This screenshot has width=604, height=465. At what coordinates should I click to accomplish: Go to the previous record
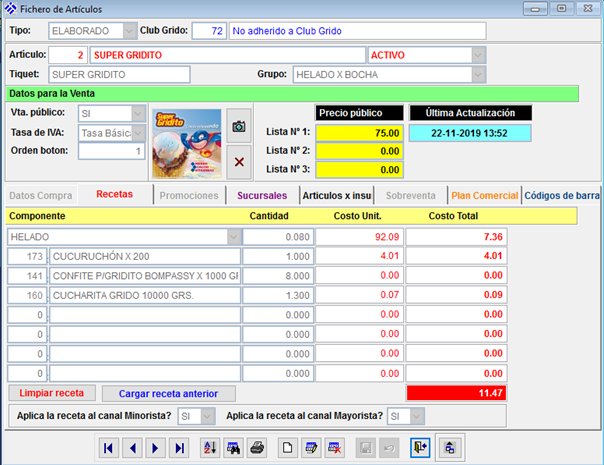[132, 448]
